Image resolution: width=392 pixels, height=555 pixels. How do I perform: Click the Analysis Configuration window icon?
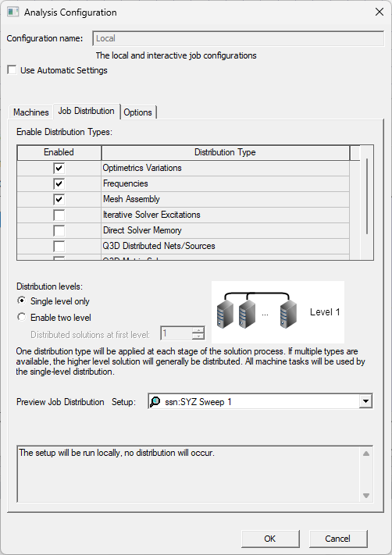[12, 12]
